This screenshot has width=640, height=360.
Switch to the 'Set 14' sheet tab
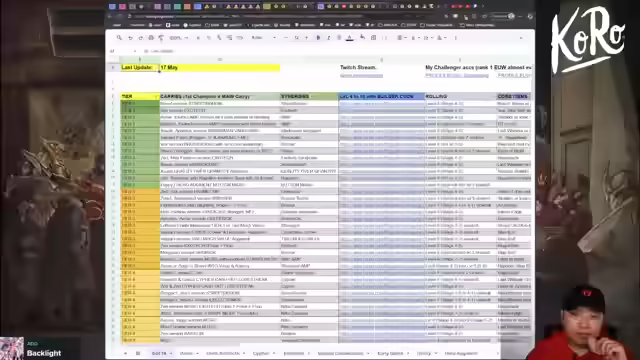(162, 353)
